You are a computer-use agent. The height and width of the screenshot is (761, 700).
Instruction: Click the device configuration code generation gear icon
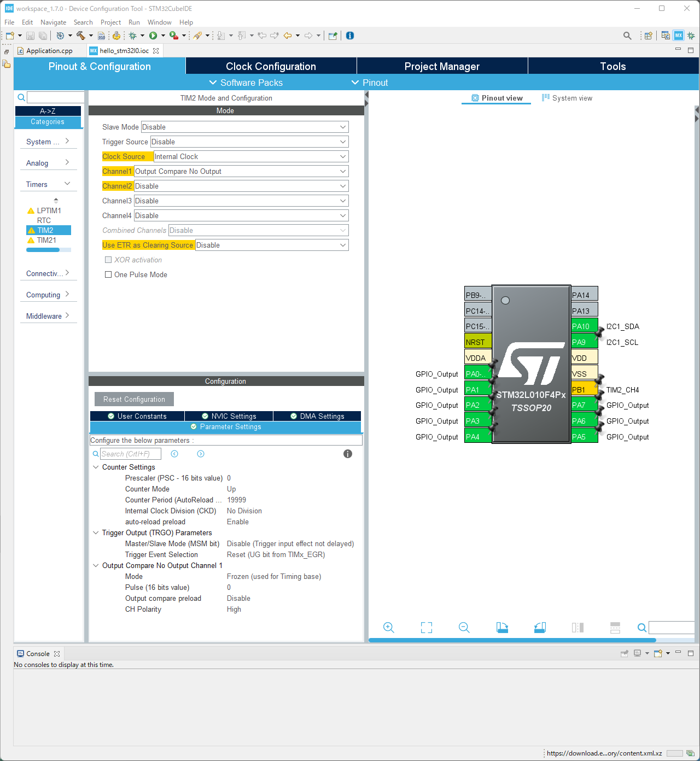tap(116, 36)
